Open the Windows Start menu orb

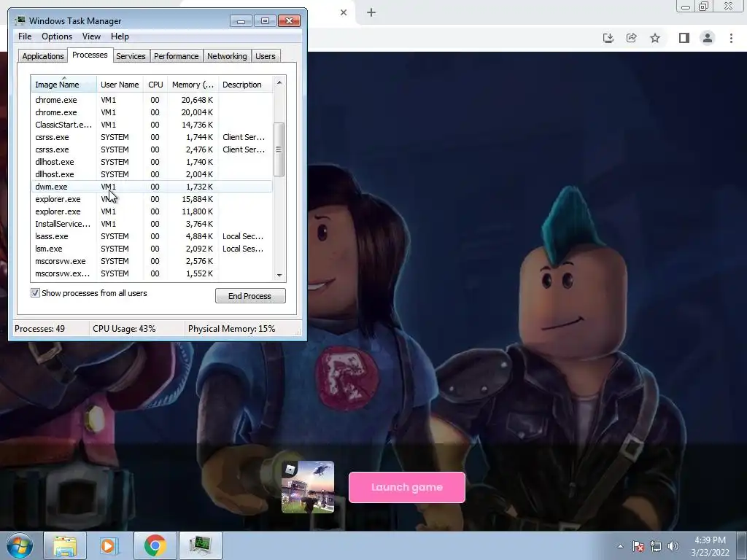click(x=20, y=545)
